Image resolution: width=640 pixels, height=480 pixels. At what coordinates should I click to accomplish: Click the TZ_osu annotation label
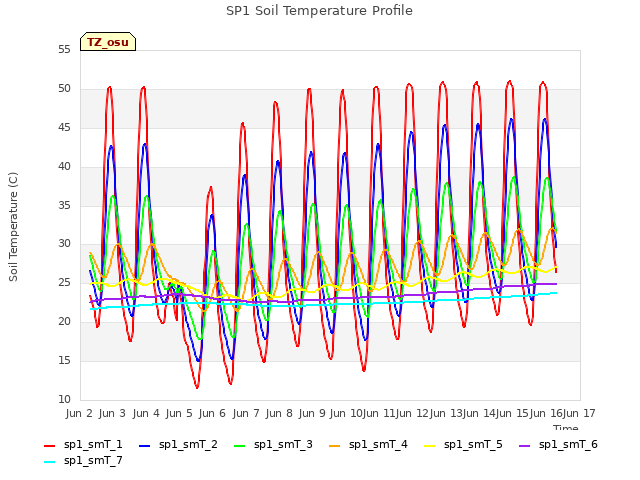(x=108, y=42)
